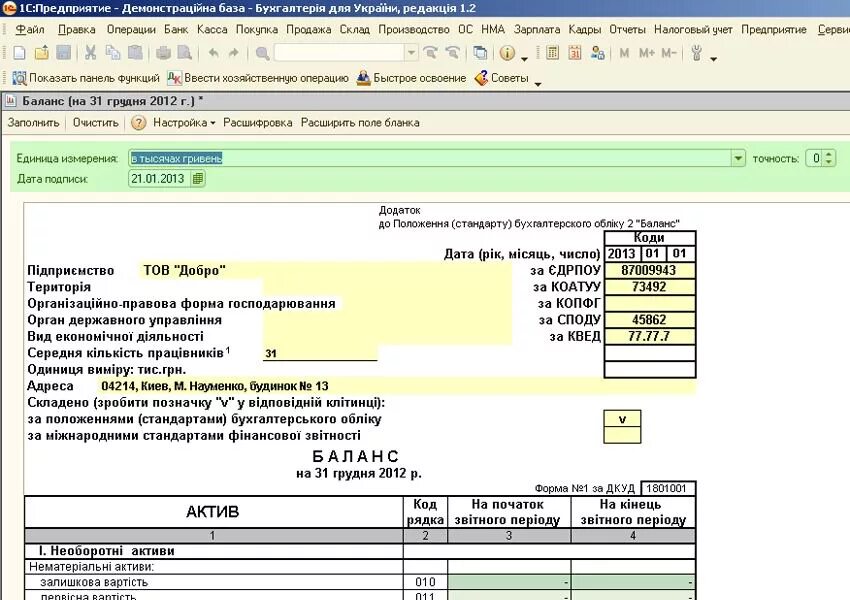
Task: Open the Настройка dropdown
Action: point(184,123)
